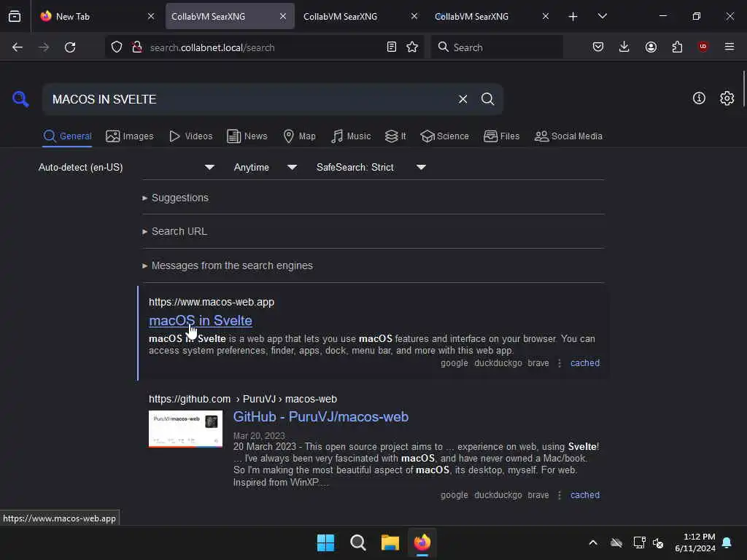Click the https://github.com PuruVJ macos-web URL
This screenshot has width=747, height=560.
pyautogui.click(x=243, y=399)
